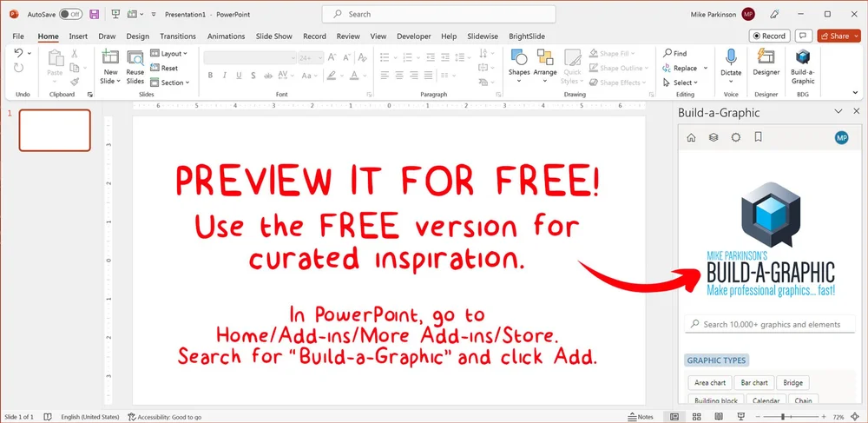
Task: Switch to Reading View icon
Action: tap(719, 416)
